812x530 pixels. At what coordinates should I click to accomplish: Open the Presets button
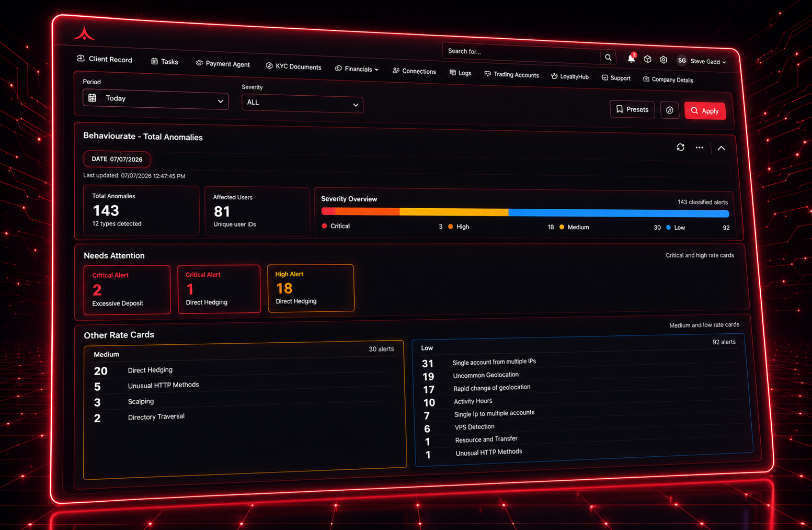point(632,109)
